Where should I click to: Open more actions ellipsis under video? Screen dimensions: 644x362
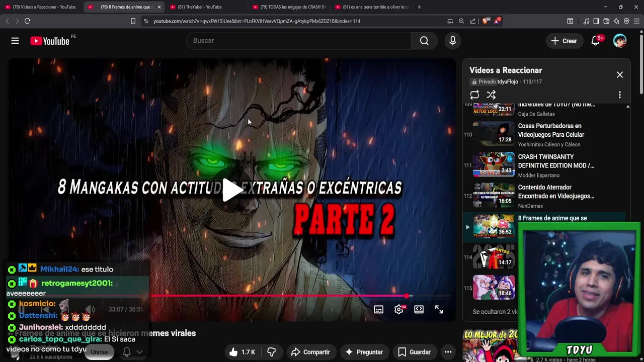[448, 352]
